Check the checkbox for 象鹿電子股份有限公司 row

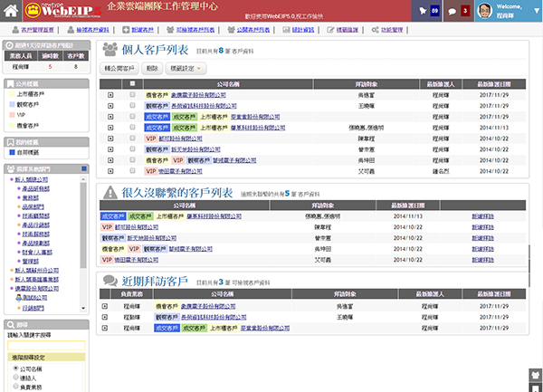pyautogui.click(x=132, y=93)
